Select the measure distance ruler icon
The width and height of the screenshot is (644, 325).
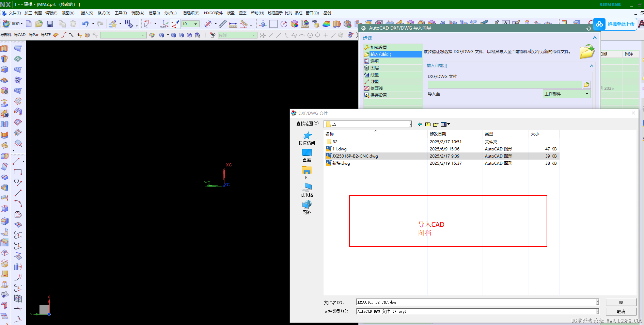click(222, 24)
